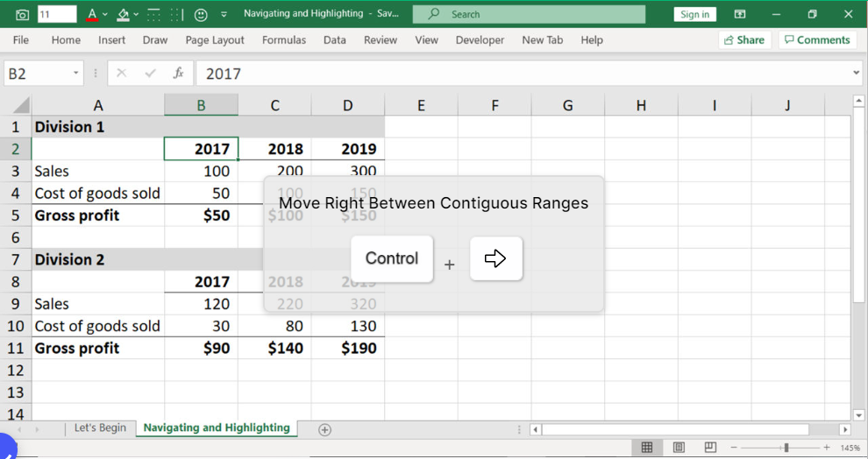The height and width of the screenshot is (459, 868).
Task: Click the $90 cell in row 11
Action: pyautogui.click(x=202, y=348)
